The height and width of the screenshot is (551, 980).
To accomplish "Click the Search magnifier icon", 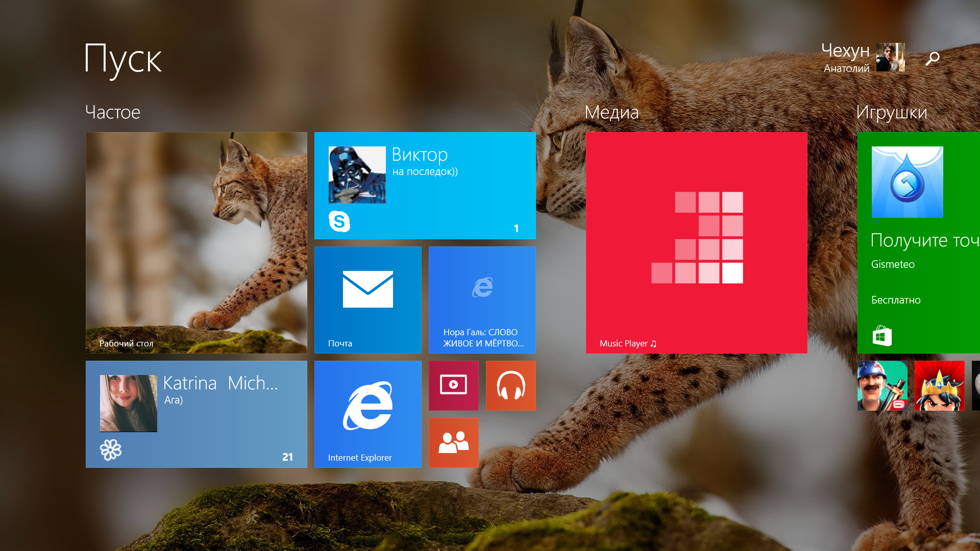I will (x=933, y=58).
